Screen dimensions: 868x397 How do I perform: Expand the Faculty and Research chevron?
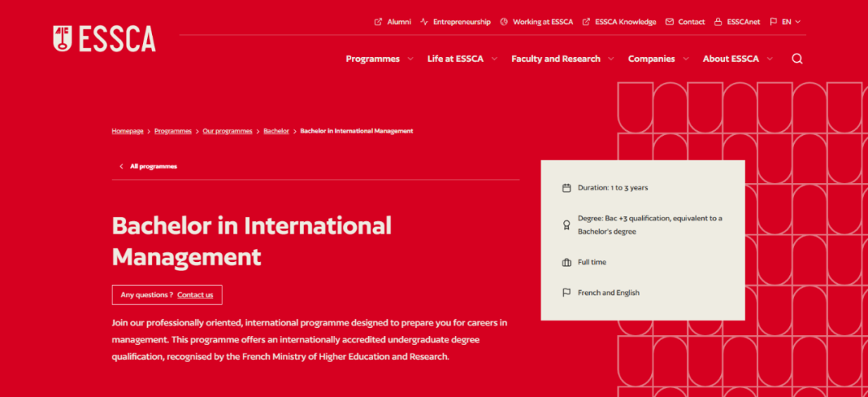611,59
